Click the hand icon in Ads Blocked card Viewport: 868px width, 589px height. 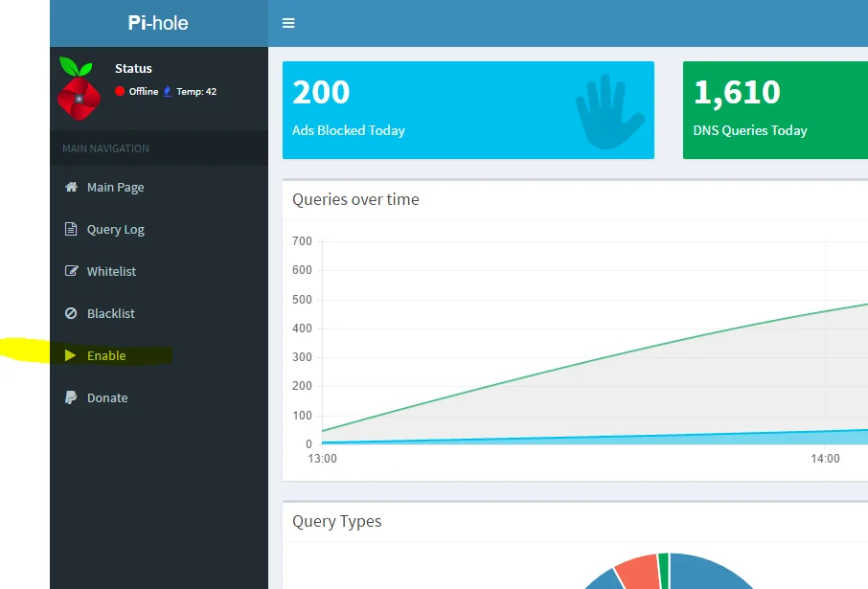pyautogui.click(x=609, y=112)
